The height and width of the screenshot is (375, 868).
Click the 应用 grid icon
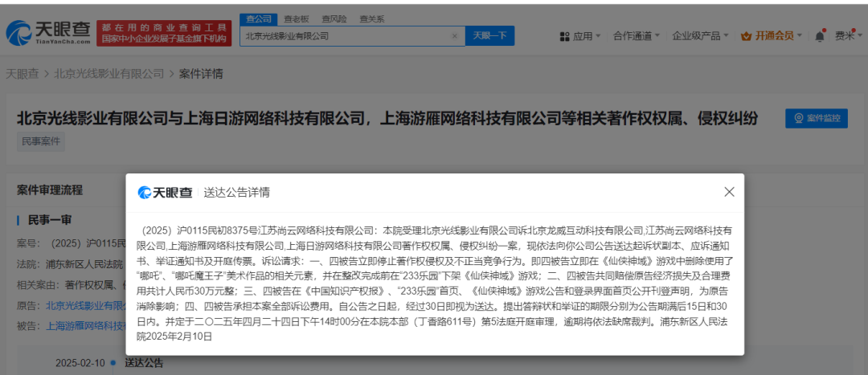tap(565, 36)
